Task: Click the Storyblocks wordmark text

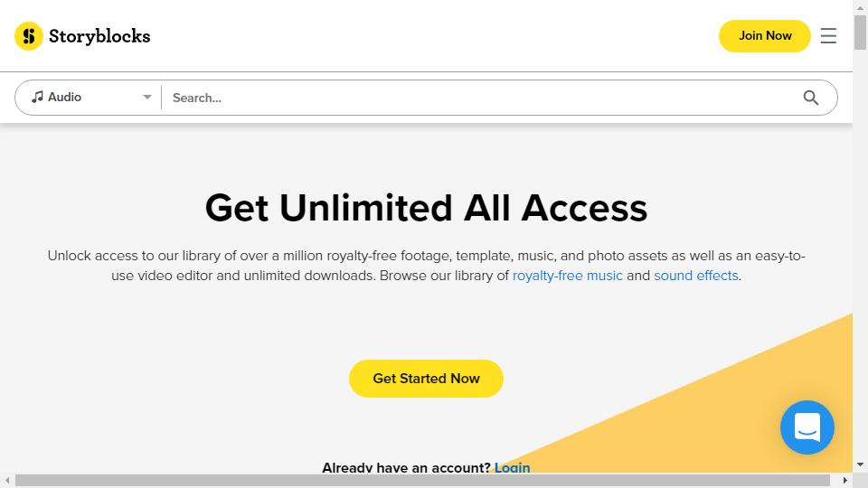Action: [99, 36]
